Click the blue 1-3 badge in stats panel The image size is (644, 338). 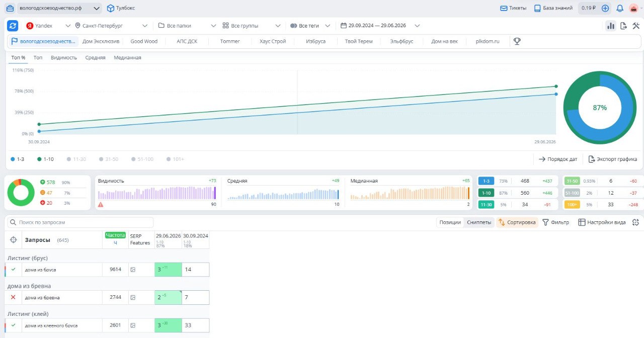click(x=486, y=181)
